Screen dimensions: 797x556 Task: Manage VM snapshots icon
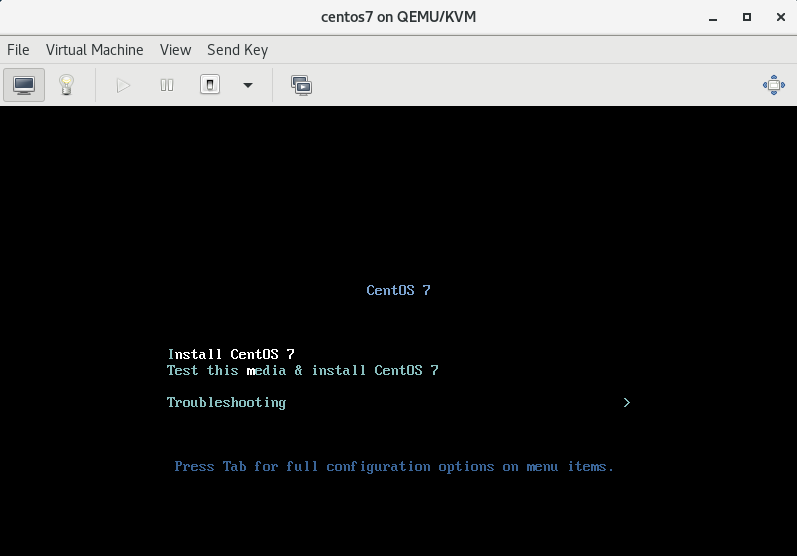tap(301, 85)
